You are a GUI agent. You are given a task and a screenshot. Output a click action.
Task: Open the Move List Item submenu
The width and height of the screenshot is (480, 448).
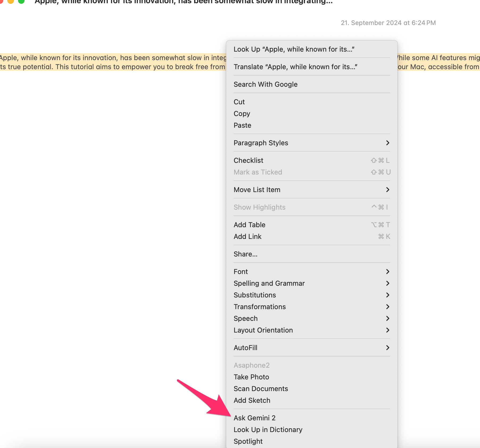click(x=312, y=190)
